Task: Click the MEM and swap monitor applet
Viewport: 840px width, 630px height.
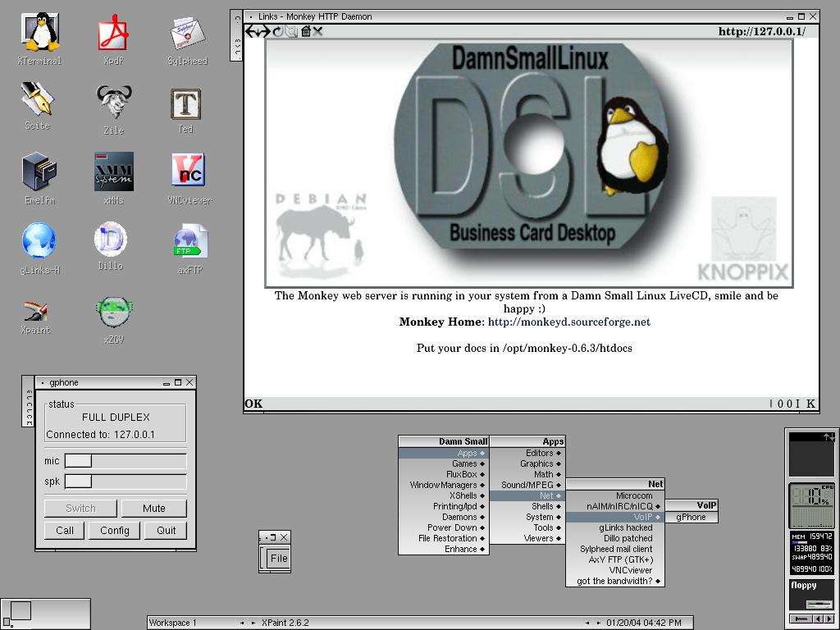Action: point(812,554)
